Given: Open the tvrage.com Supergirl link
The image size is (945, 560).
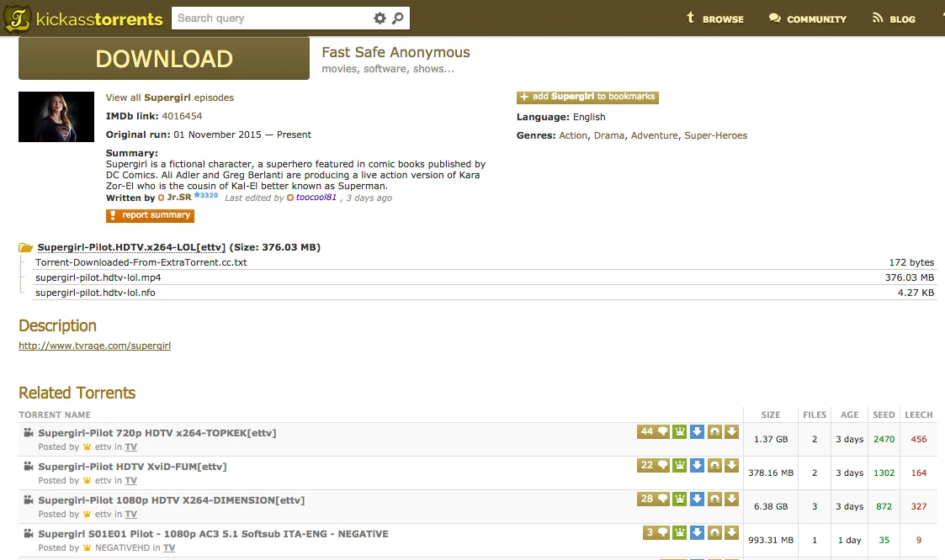Looking at the screenshot, I should pos(94,346).
